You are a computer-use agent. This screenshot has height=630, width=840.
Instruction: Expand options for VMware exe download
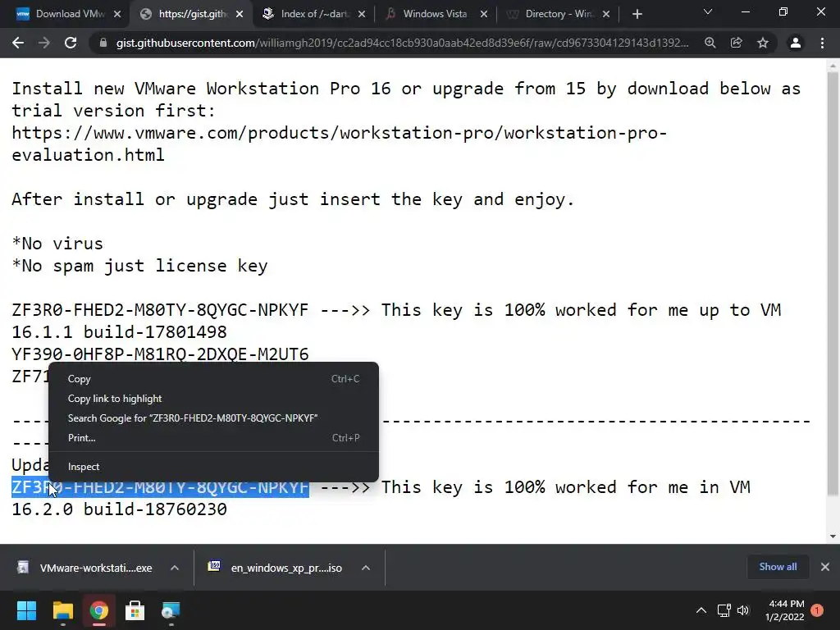pyautogui.click(x=175, y=568)
